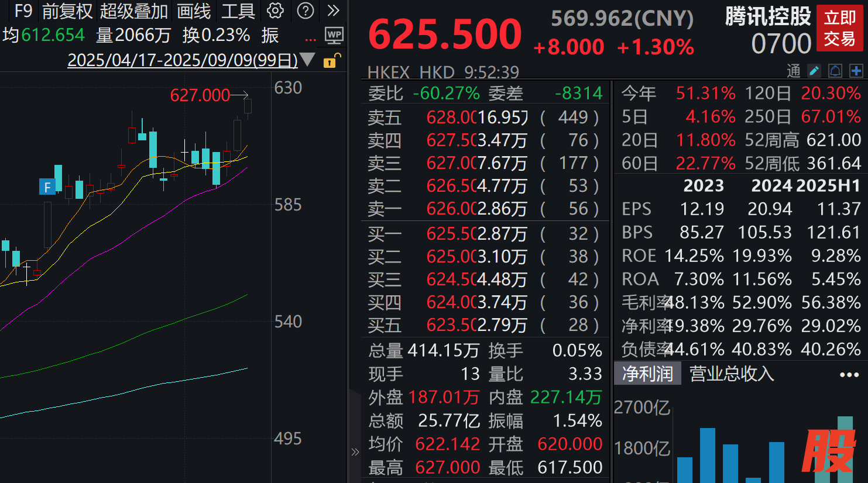Open 超级叠加 overlay menu
Screen dimensions: 868x483
tap(134, 11)
